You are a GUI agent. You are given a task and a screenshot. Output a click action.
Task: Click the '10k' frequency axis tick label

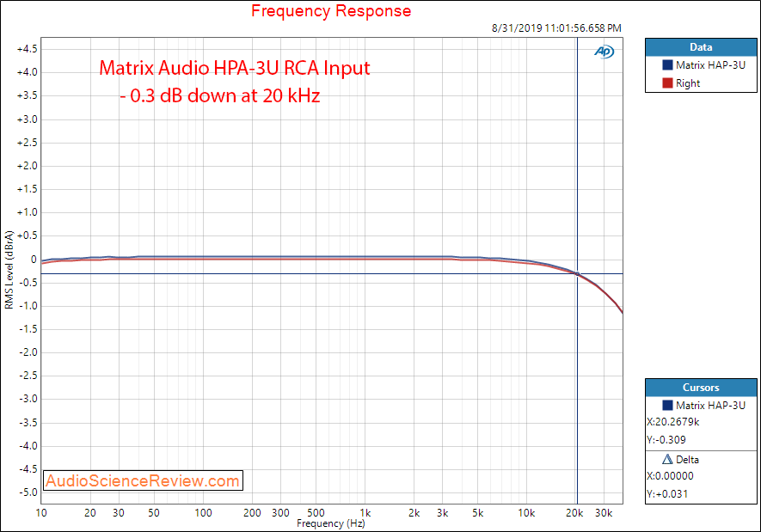coord(526,513)
